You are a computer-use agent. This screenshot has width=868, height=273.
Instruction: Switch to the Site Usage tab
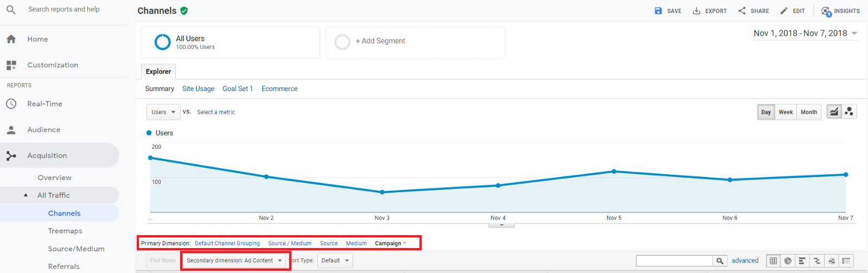pyautogui.click(x=198, y=89)
